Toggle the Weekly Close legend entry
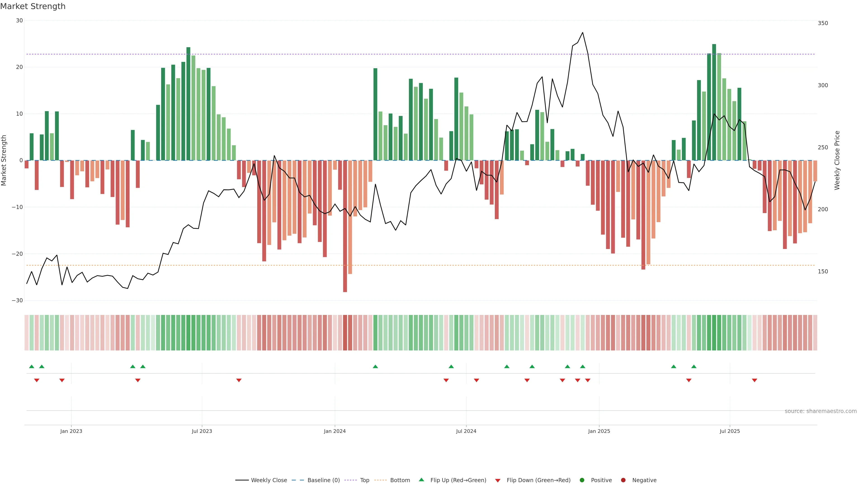Image resolution: width=868 pixels, height=488 pixels. [269, 480]
